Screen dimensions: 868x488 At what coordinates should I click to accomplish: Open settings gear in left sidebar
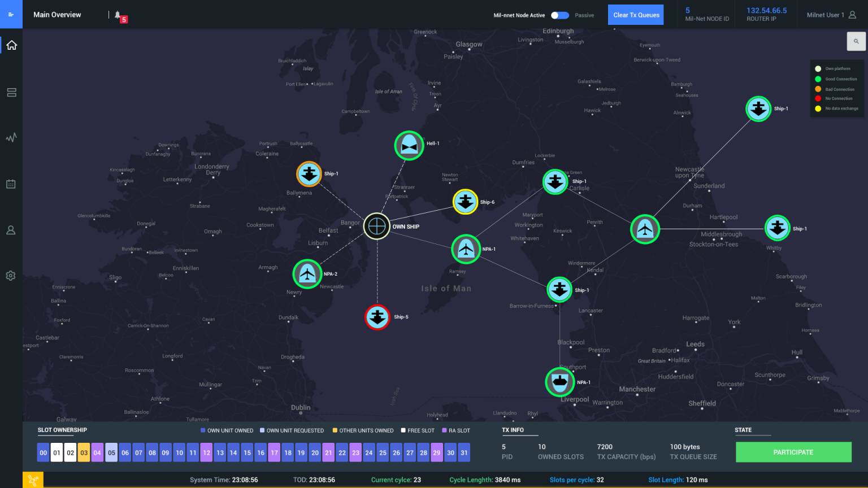click(11, 276)
